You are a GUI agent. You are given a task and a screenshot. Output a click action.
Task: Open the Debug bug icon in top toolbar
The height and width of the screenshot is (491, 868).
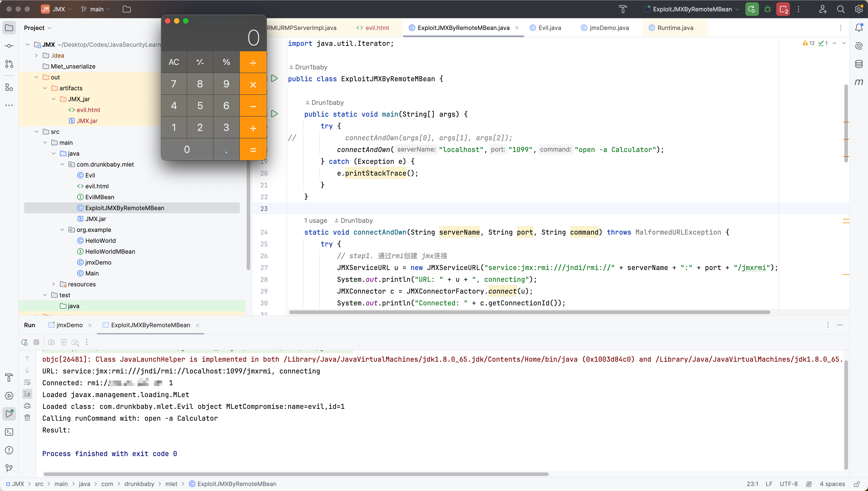[767, 9]
